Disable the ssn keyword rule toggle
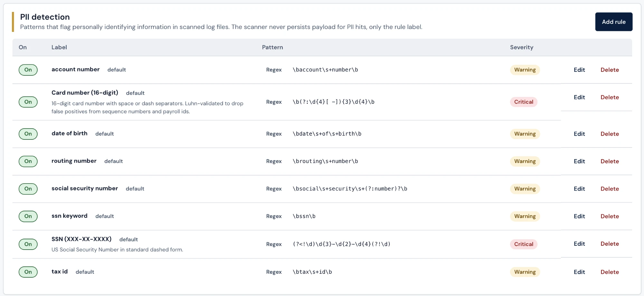Image resolution: width=644 pixels, height=296 pixels. [28, 216]
